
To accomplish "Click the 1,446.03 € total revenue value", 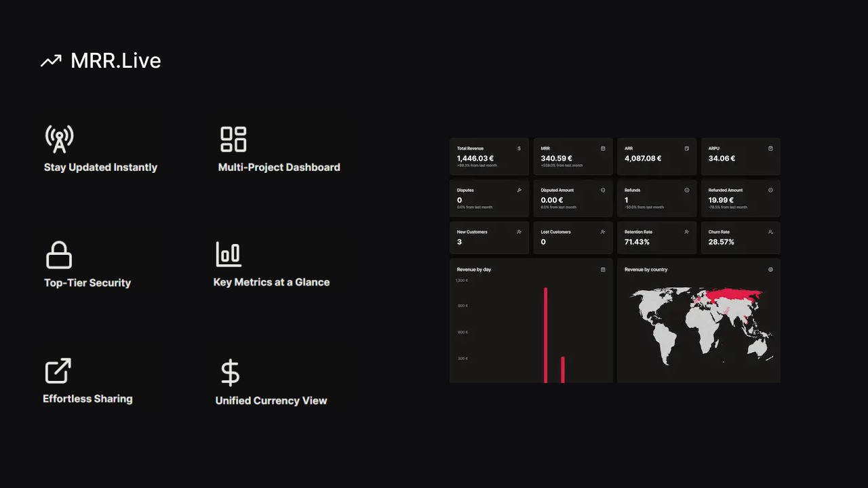I will click(x=475, y=159).
